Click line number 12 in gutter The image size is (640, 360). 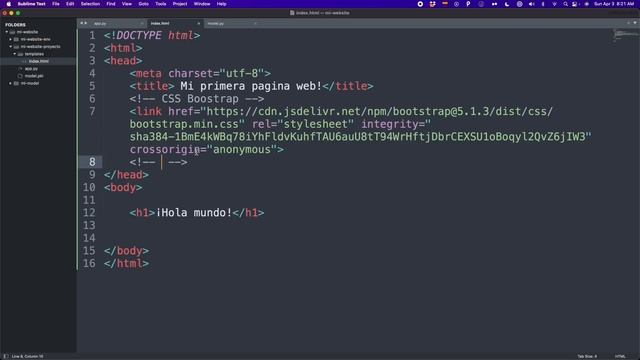(x=89, y=213)
